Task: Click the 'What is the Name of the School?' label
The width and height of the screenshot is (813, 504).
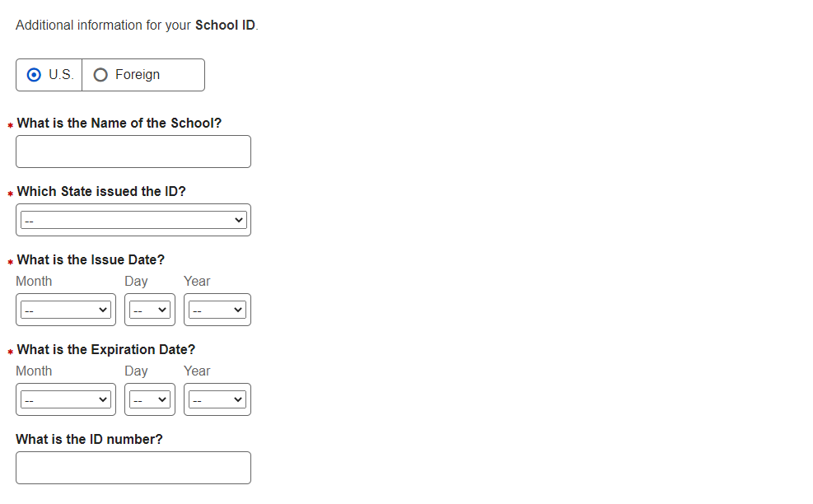Action: [x=119, y=124]
